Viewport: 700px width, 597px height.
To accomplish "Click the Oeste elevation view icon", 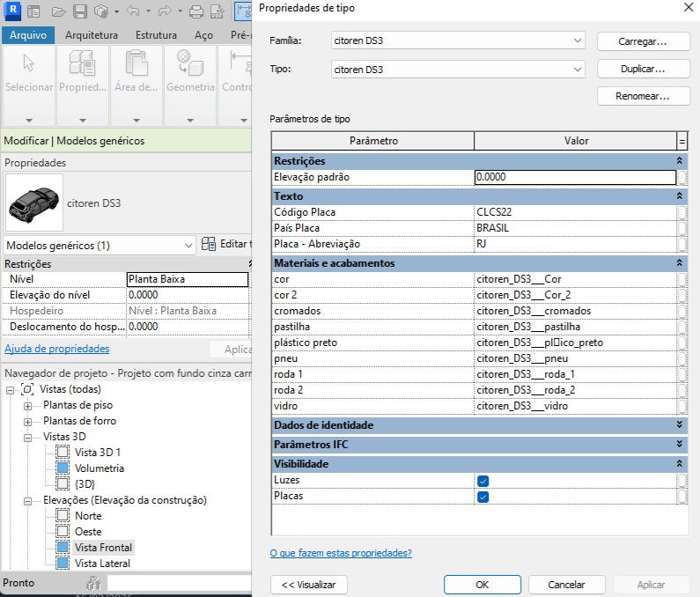I will [63, 531].
